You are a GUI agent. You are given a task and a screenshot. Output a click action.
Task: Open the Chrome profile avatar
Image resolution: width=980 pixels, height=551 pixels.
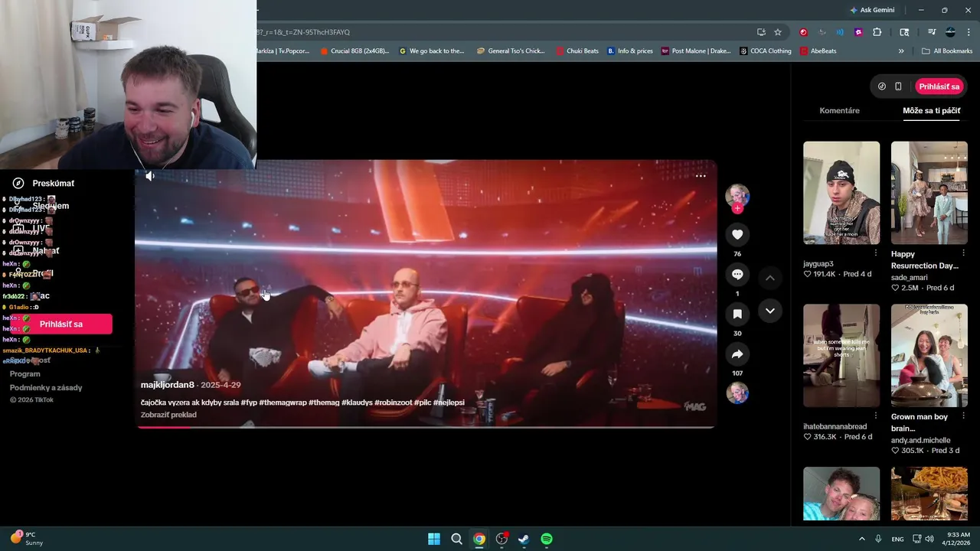tap(950, 32)
